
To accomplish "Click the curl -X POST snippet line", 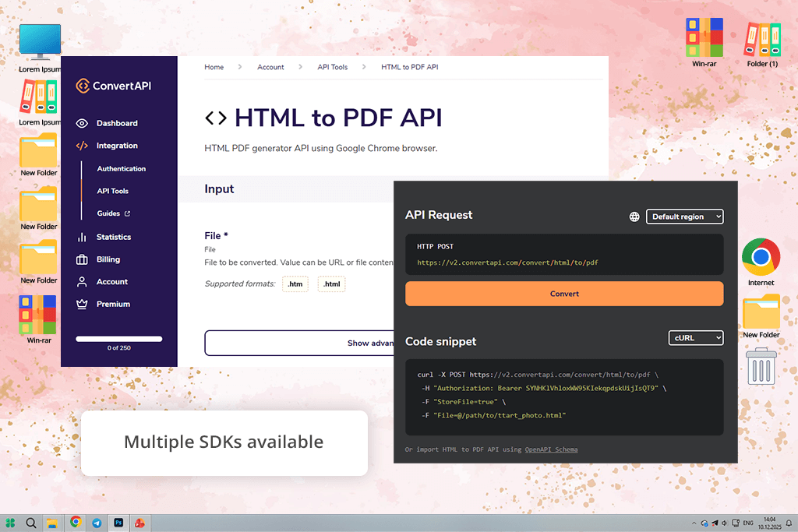I will coord(538,375).
